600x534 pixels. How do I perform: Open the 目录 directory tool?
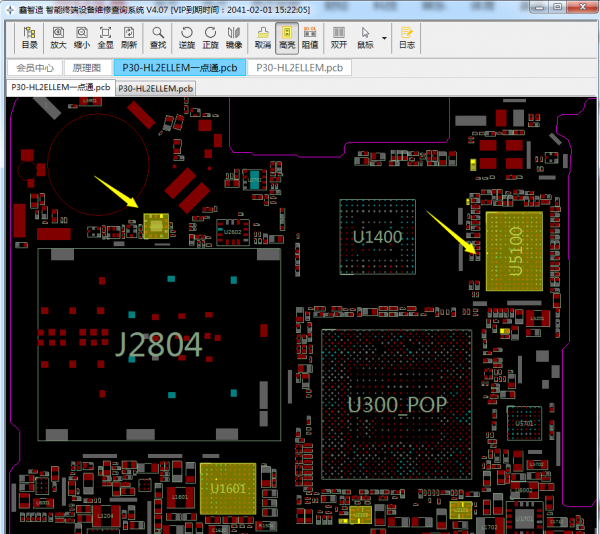(30, 38)
